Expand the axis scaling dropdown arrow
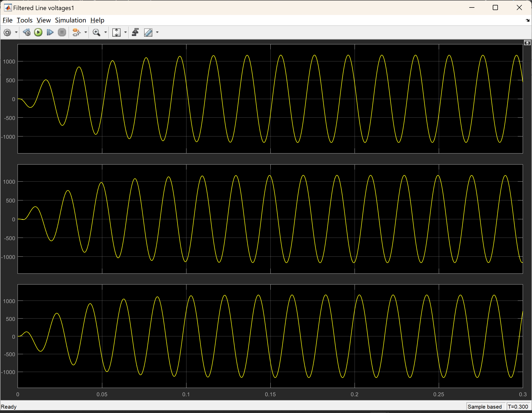This screenshot has height=413, width=532. click(x=126, y=33)
